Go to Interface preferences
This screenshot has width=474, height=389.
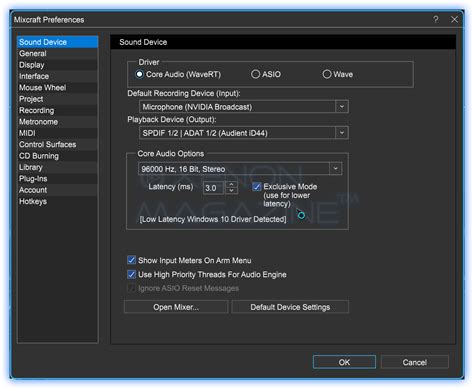[58, 76]
